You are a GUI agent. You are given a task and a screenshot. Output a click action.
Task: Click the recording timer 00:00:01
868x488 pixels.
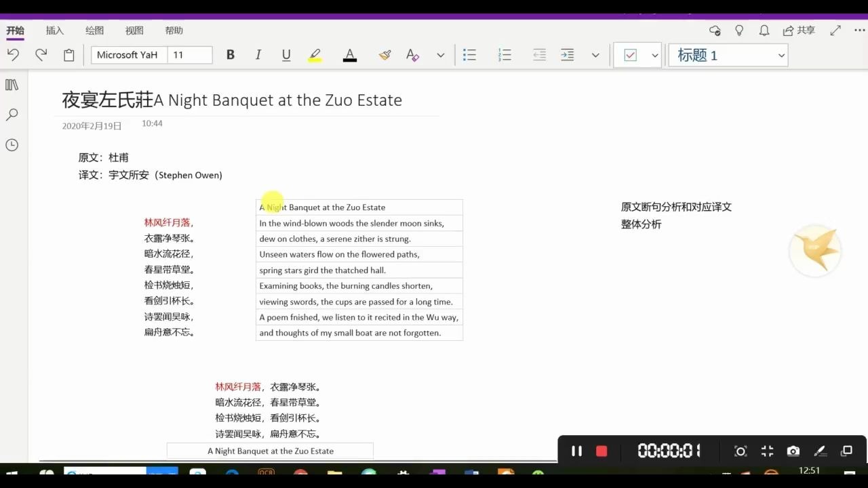point(669,451)
